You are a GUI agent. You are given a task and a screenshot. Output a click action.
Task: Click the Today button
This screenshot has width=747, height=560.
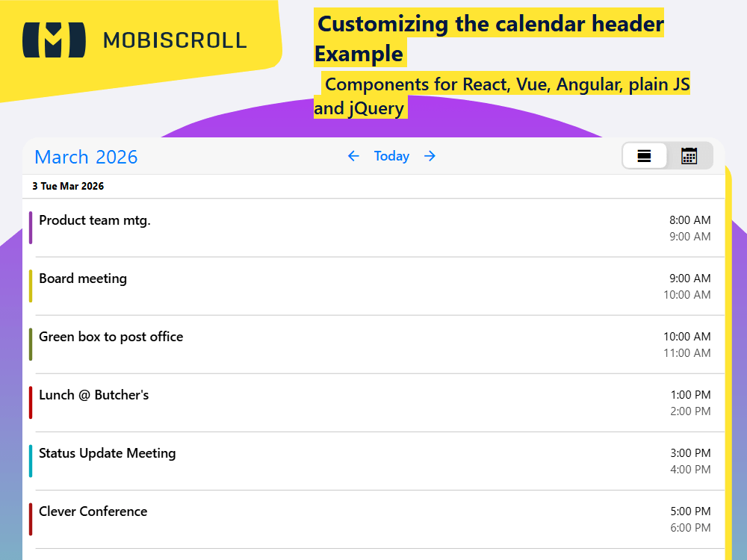(x=391, y=156)
